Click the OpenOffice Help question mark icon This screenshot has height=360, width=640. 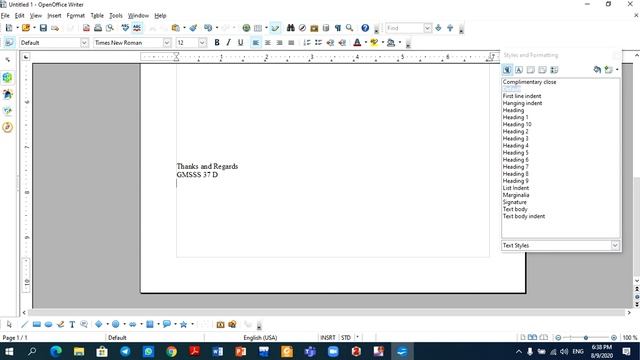point(365,28)
